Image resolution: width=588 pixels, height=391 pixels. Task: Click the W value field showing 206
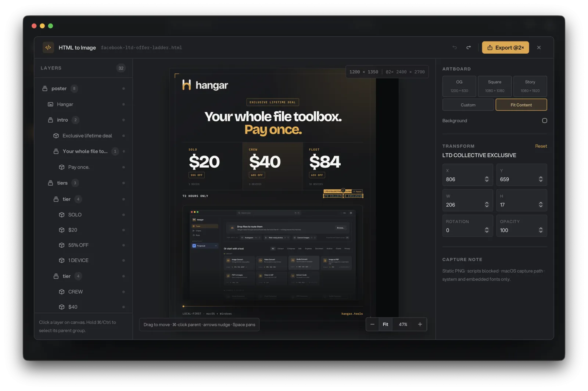coord(467,200)
